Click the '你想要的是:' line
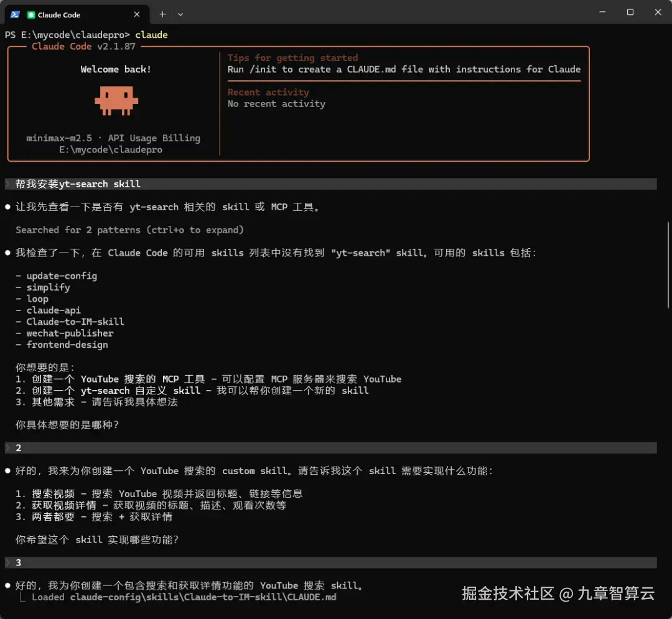 (x=45, y=368)
